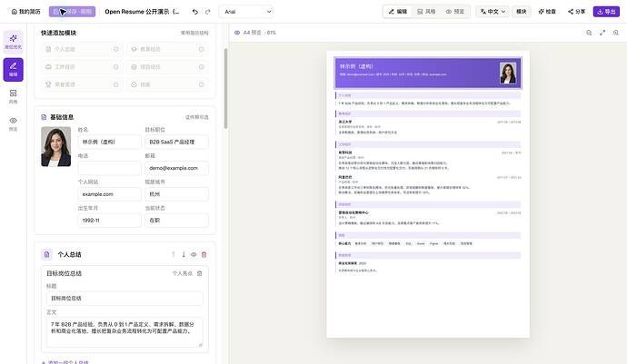Click the purple 导出 export button
The image size is (627, 364).
pyautogui.click(x=606, y=12)
